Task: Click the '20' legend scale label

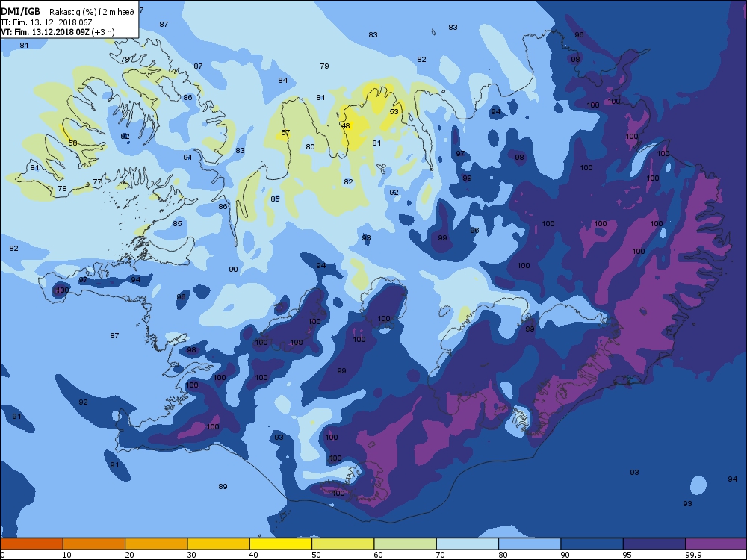Action: pos(129,554)
